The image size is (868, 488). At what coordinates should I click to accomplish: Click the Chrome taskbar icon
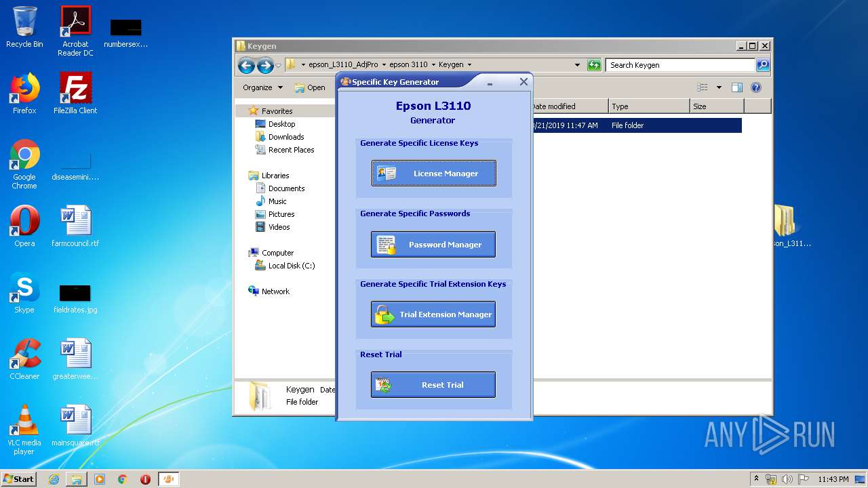tap(122, 479)
